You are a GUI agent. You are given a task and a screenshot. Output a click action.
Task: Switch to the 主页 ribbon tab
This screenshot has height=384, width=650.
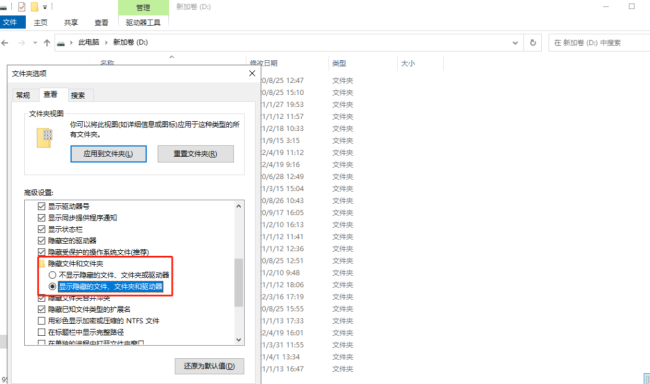click(40, 22)
